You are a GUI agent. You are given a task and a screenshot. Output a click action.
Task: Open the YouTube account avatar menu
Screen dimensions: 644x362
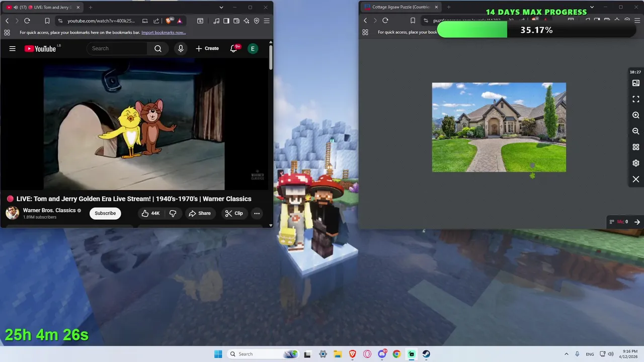pyautogui.click(x=253, y=48)
